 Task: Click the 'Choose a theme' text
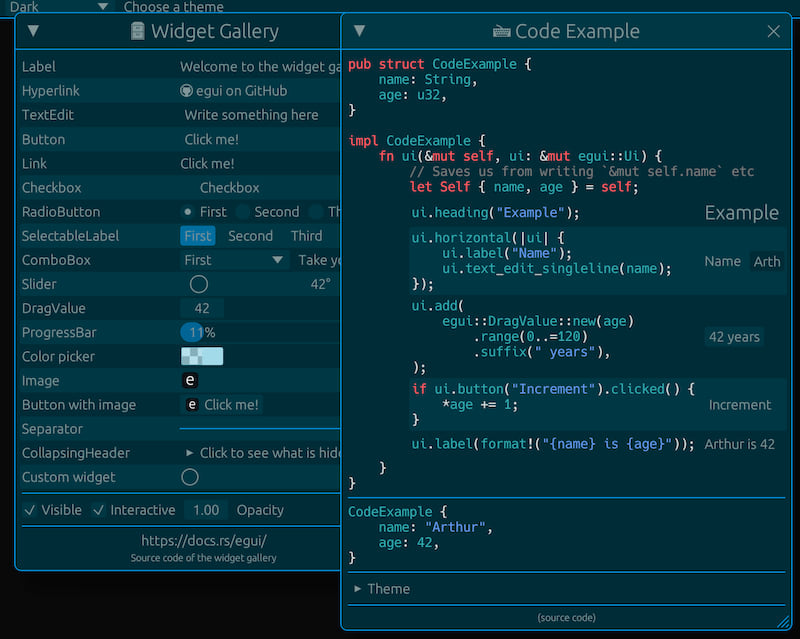click(x=173, y=7)
